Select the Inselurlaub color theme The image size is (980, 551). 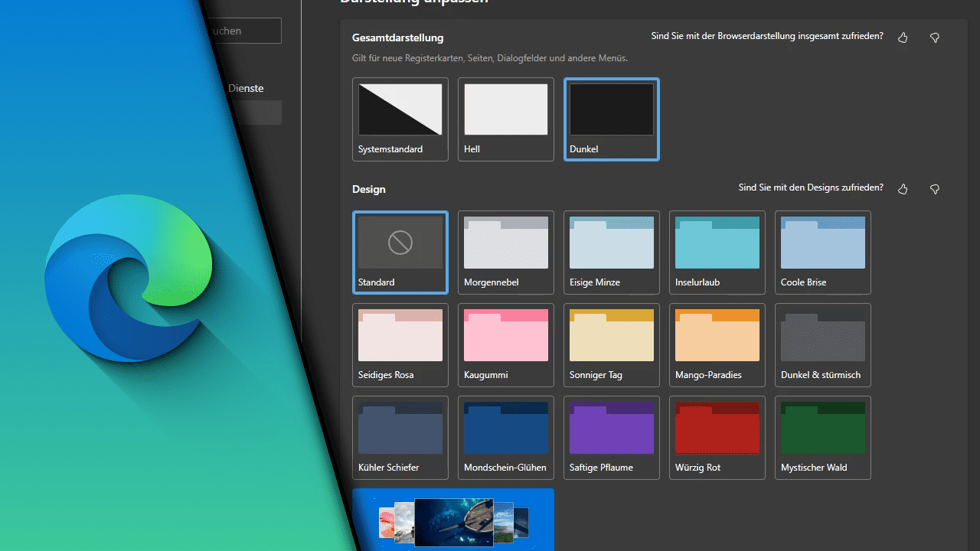(717, 253)
